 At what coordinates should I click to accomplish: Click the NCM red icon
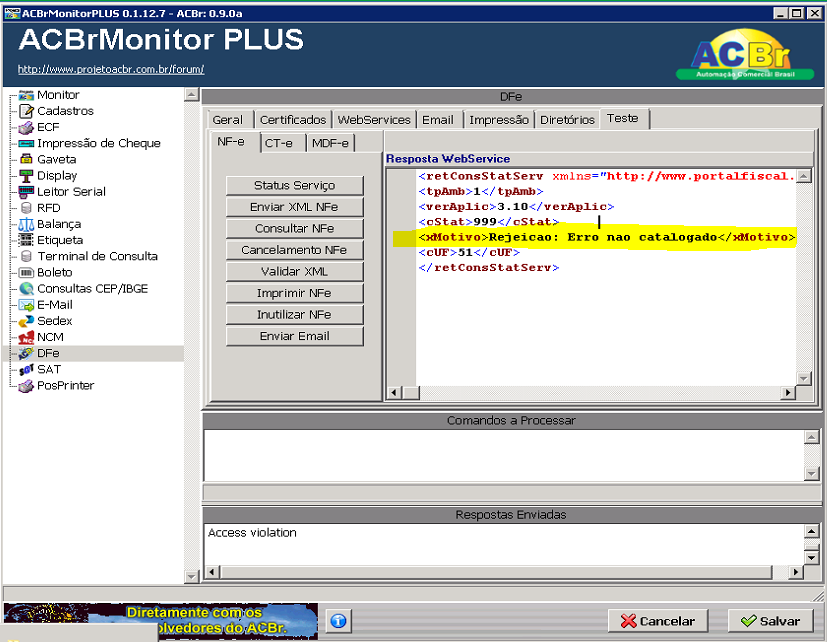click(26, 337)
